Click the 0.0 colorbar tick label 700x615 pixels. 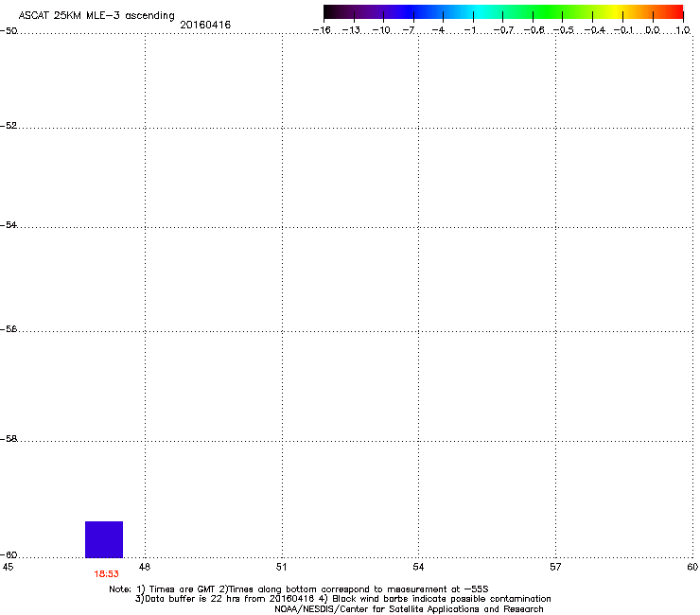click(653, 30)
